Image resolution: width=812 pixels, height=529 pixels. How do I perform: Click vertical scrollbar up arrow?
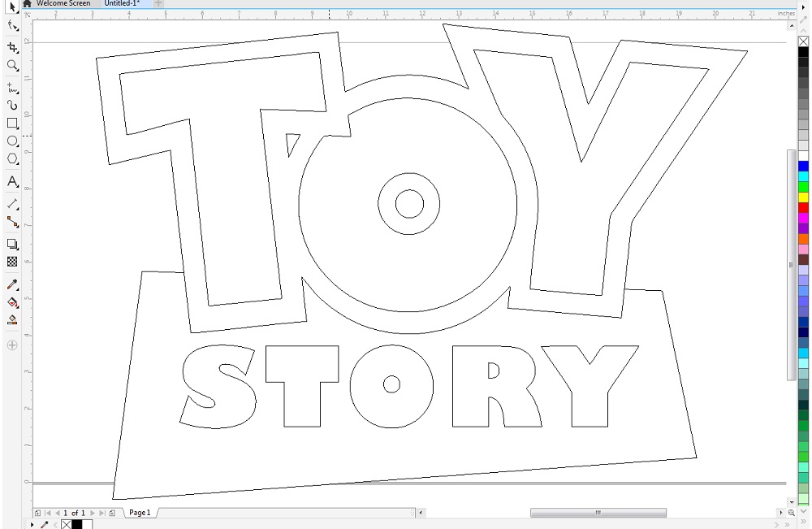point(791,25)
